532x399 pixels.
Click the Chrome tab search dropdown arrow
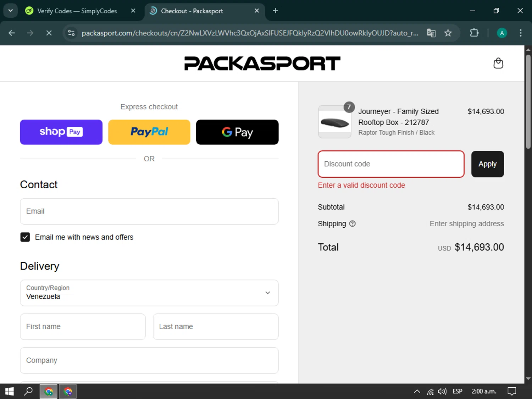11,11
